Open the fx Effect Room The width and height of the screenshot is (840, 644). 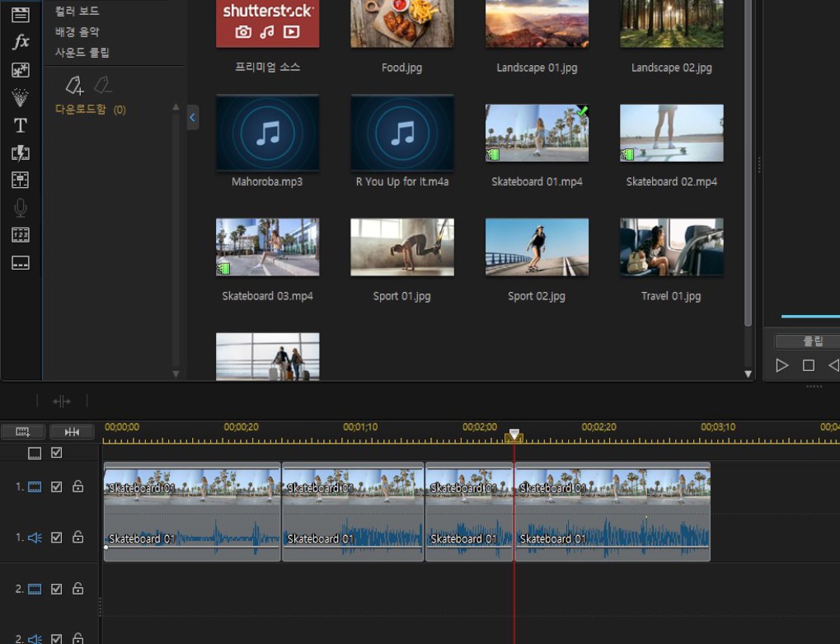click(21, 41)
